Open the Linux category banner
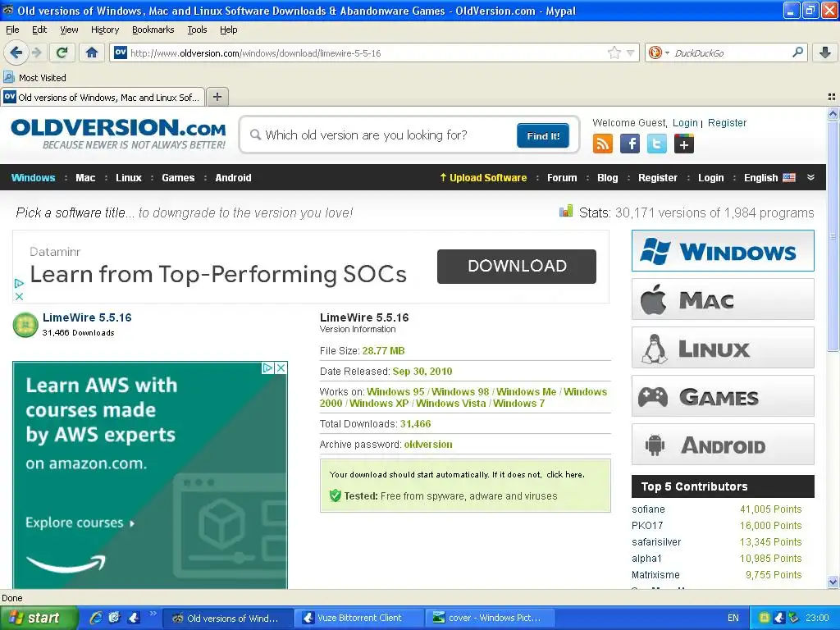The height and width of the screenshot is (630, 840). (x=723, y=347)
